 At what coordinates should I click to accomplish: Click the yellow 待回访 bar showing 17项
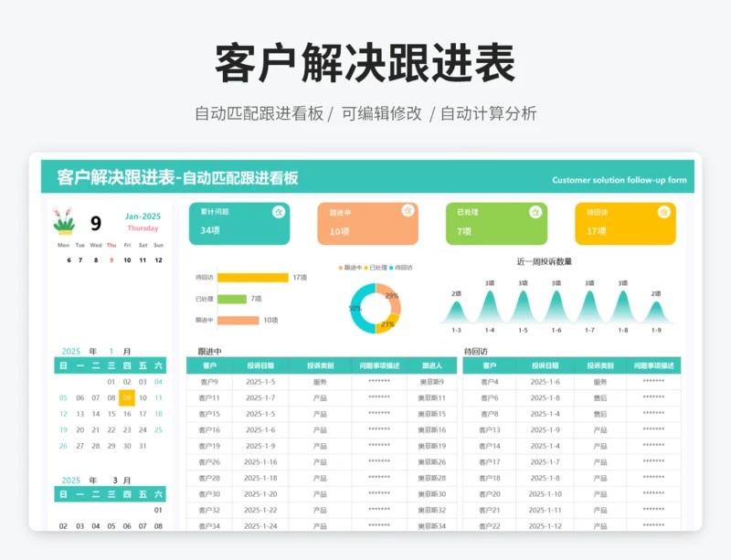(x=253, y=278)
